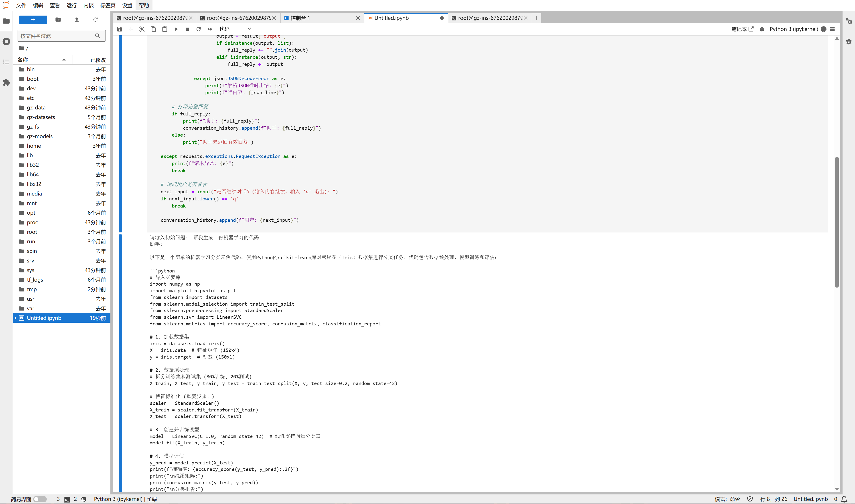Cut the selected cell using the scissors icon
855x504 pixels.
click(142, 29)
